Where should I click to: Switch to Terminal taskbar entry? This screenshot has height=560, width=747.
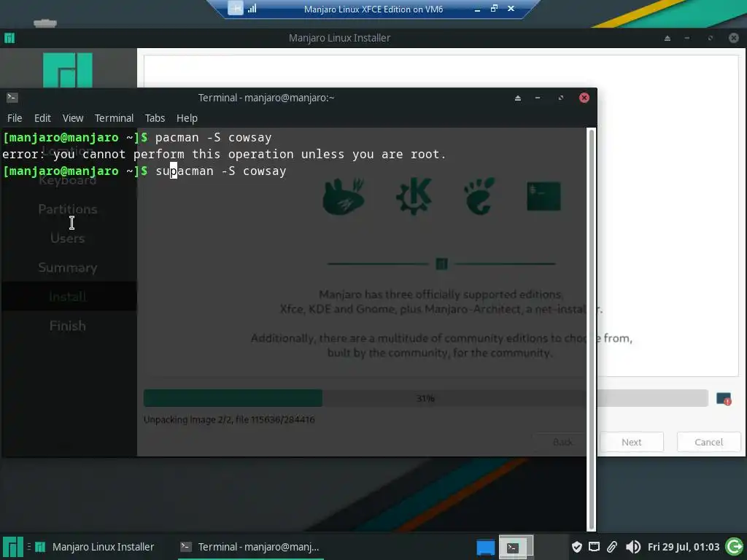click(x=250, y=547)
